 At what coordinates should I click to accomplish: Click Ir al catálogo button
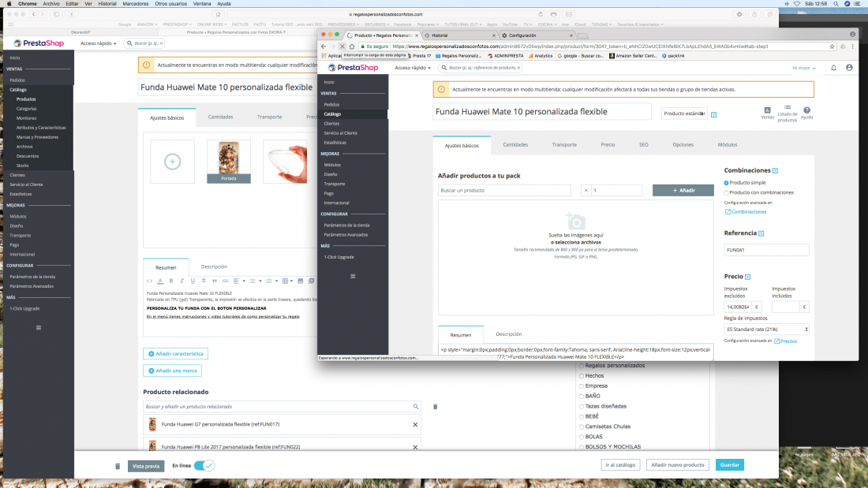pos(620,465)
